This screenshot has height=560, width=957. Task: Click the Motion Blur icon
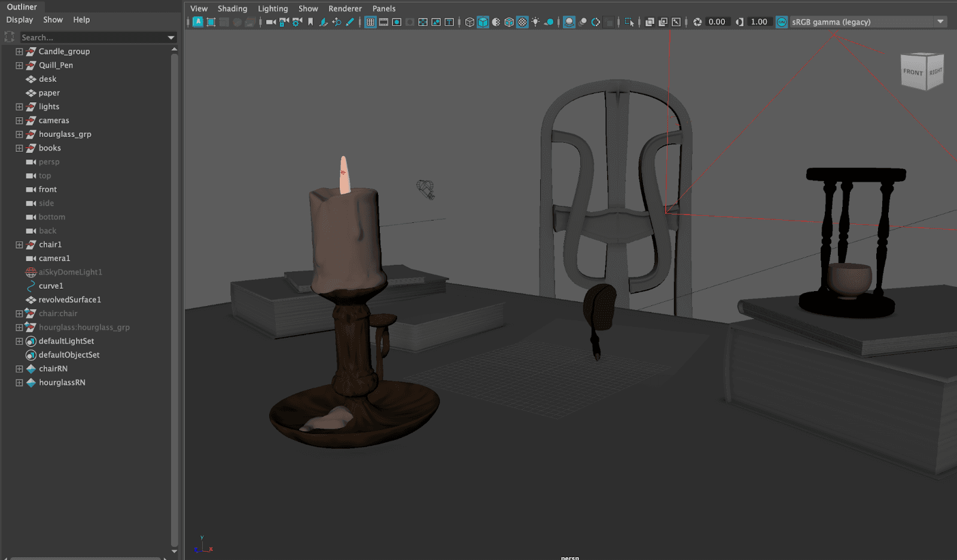583,22
